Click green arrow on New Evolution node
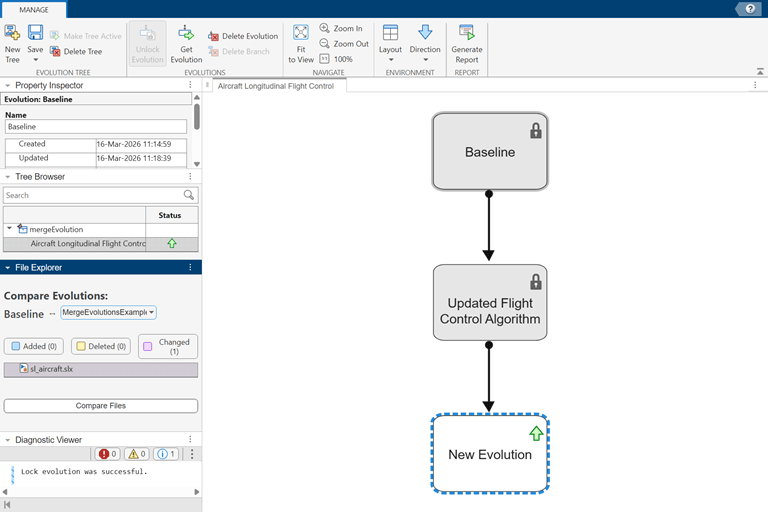This screenshot has height=512, width=768. tap(536, 433)
